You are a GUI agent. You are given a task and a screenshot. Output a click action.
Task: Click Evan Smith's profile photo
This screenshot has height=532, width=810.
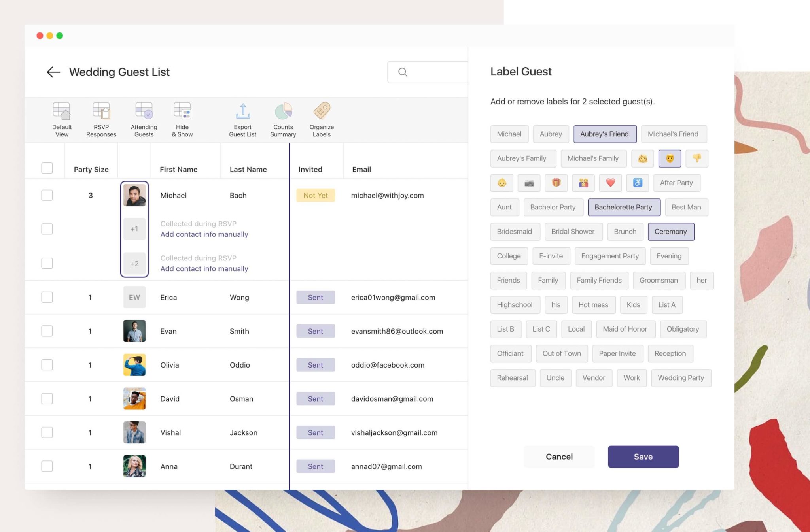[134, 331]
